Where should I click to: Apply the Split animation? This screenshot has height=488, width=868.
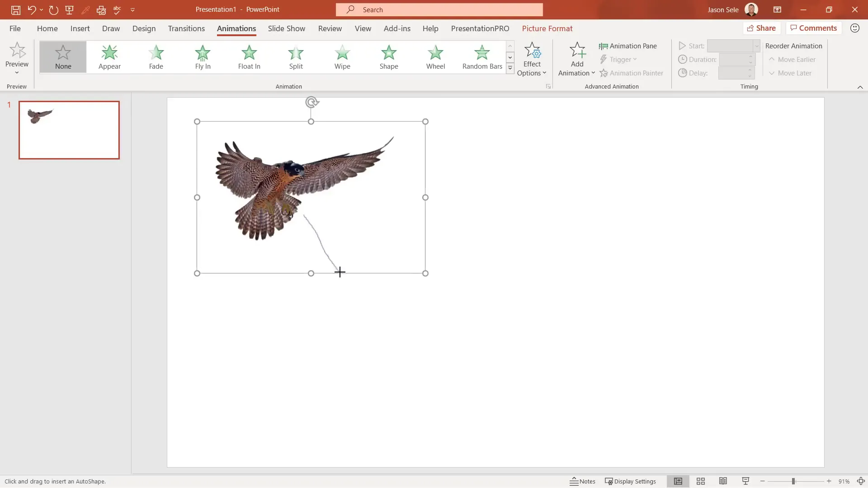(296, 57)
